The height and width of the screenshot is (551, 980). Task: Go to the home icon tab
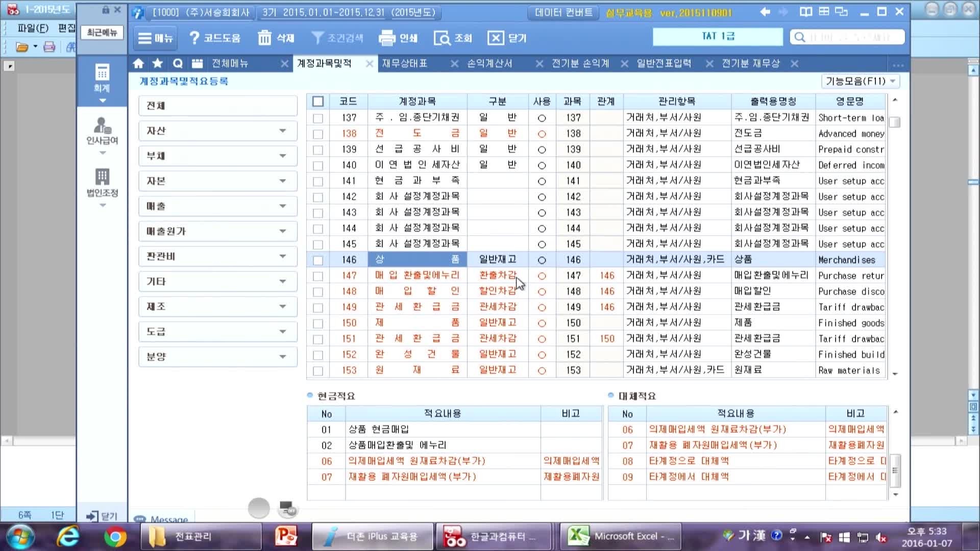click(x=138, y=63)
